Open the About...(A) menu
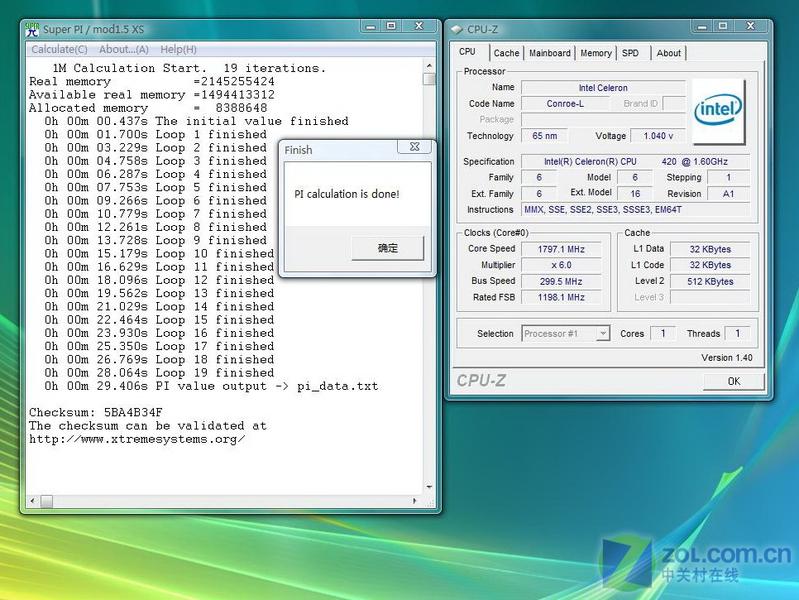Viewport: 799px width, 600px height. pyautogui.click(x=124, y=49)
